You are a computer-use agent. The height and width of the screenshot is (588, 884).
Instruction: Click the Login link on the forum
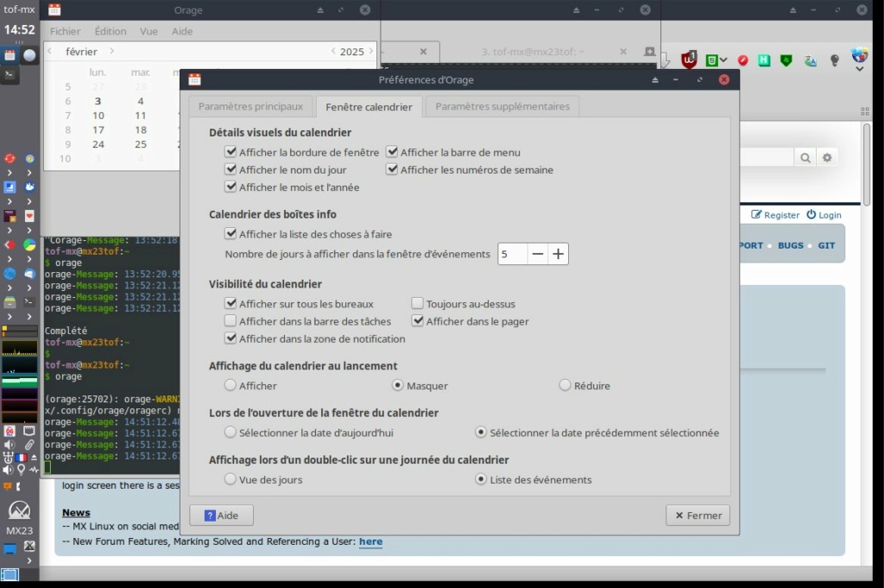[x=824, y=215]
